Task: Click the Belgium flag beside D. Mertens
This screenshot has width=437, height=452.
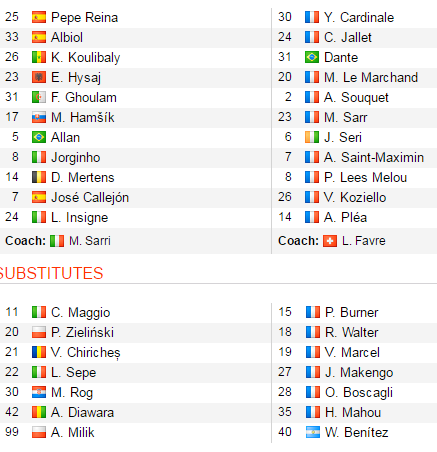Action: pos(39,177)
